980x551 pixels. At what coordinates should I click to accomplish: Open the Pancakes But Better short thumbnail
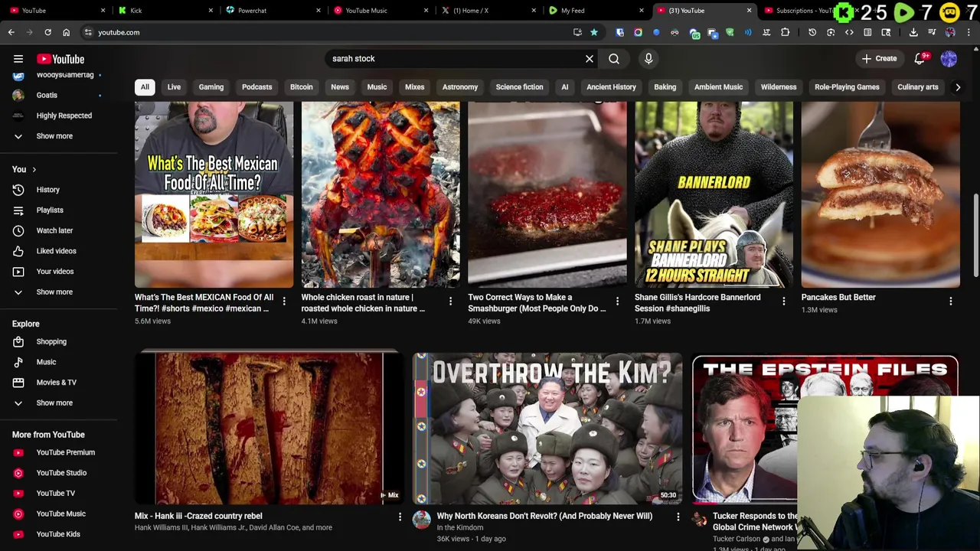(x=880, y=194)
